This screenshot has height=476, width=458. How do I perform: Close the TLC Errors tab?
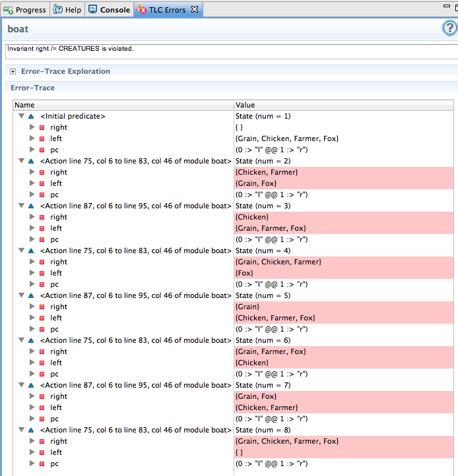point(194,10)
